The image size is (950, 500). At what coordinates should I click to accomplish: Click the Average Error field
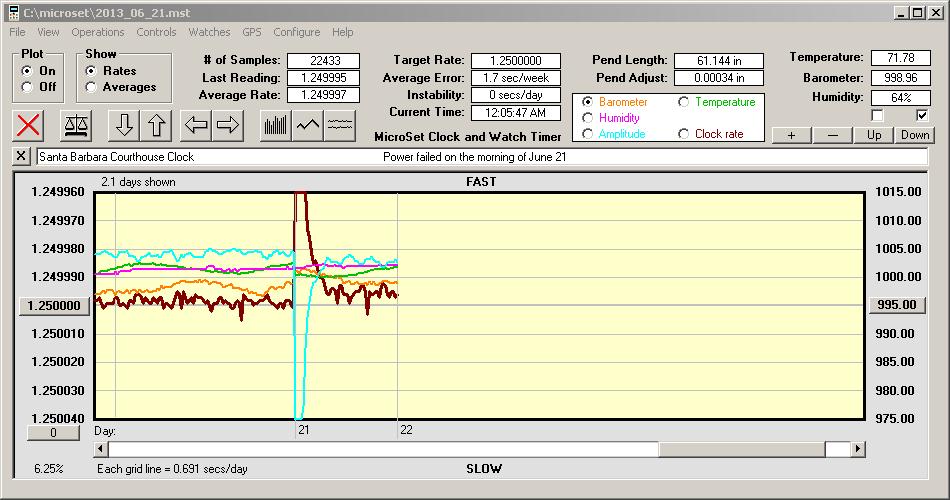click(516, 78)
